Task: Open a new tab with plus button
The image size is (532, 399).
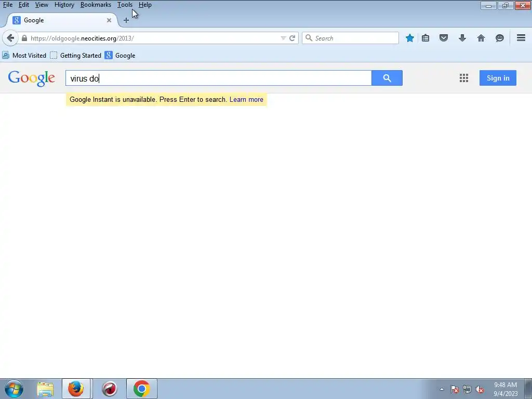Action: pos(126,20)
